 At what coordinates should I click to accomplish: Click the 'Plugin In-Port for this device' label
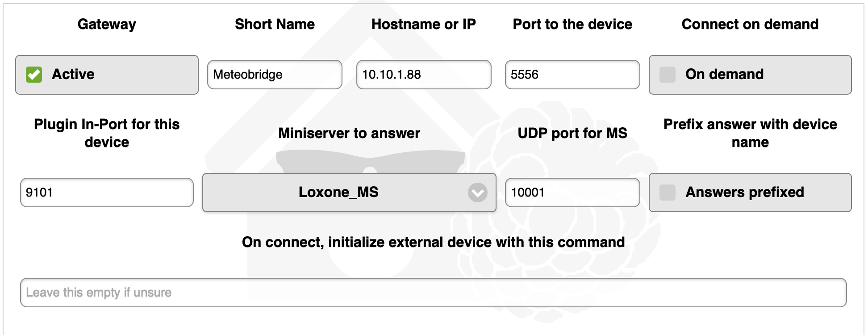tap(107, 133)
